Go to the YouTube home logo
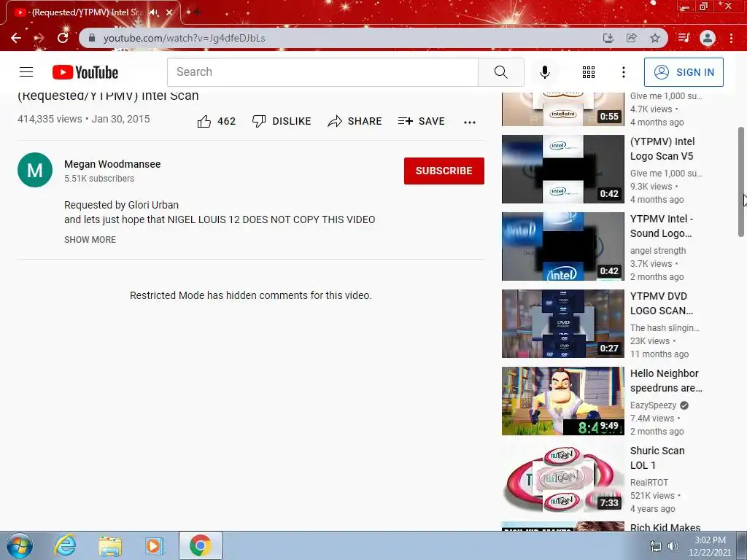 [85, 72]
